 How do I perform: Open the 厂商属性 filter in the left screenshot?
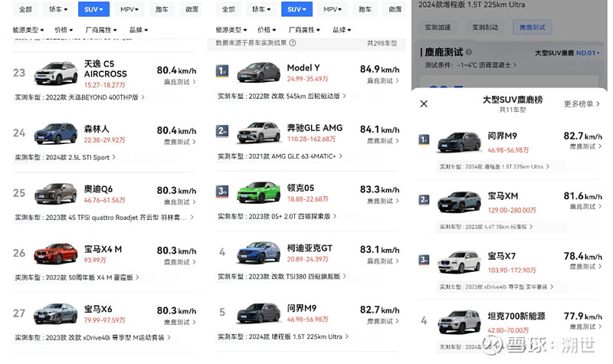(x=101, y=30)
